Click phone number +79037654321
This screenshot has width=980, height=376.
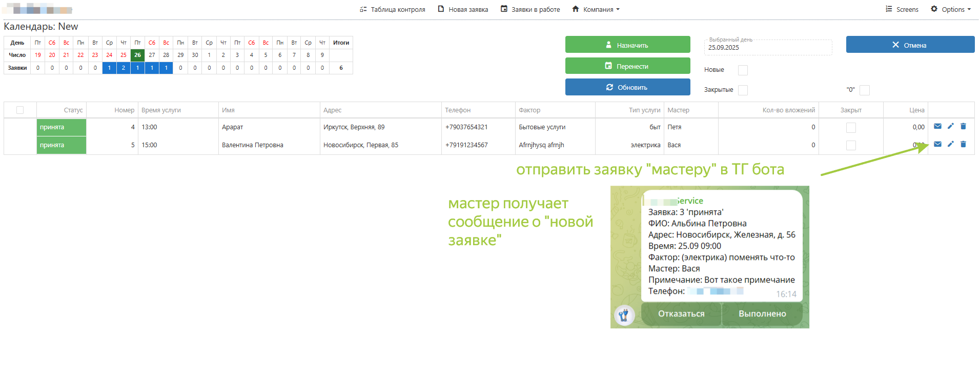click(466, 127)
